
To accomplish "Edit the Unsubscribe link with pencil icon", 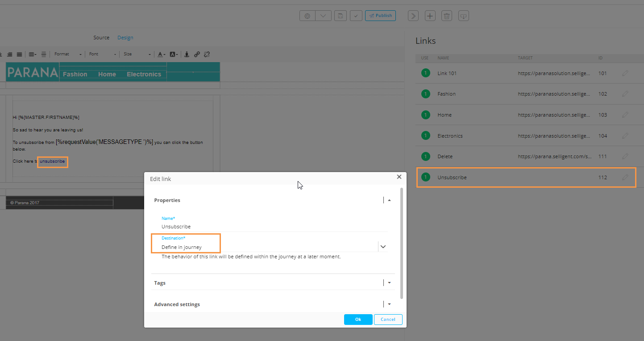I will click(625, 177).
